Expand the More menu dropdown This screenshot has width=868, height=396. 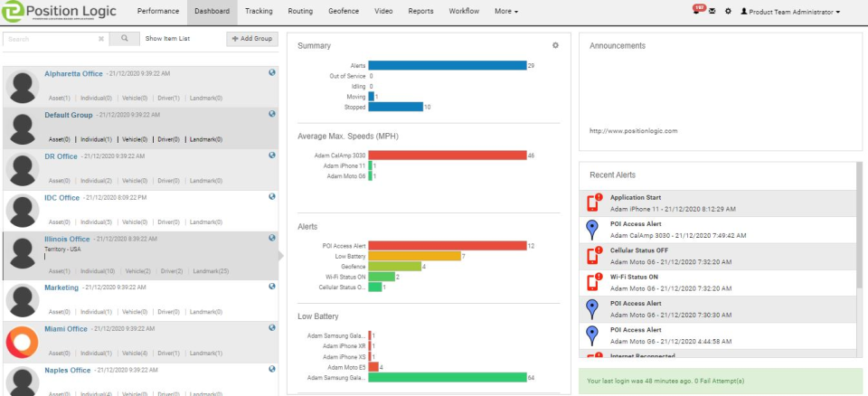(x=506, y=11)
